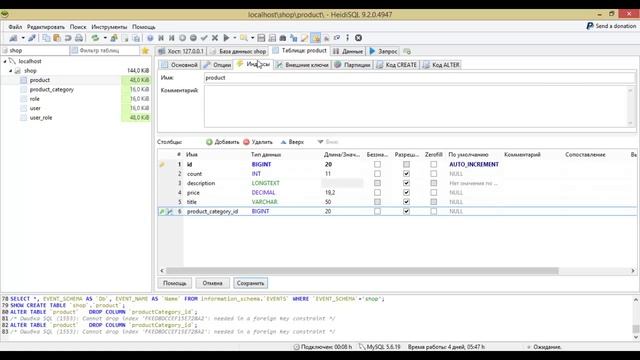Click the insert row plus icon
Image resolution: width=640 pixels, height=360 pixels.
[182, 38]
